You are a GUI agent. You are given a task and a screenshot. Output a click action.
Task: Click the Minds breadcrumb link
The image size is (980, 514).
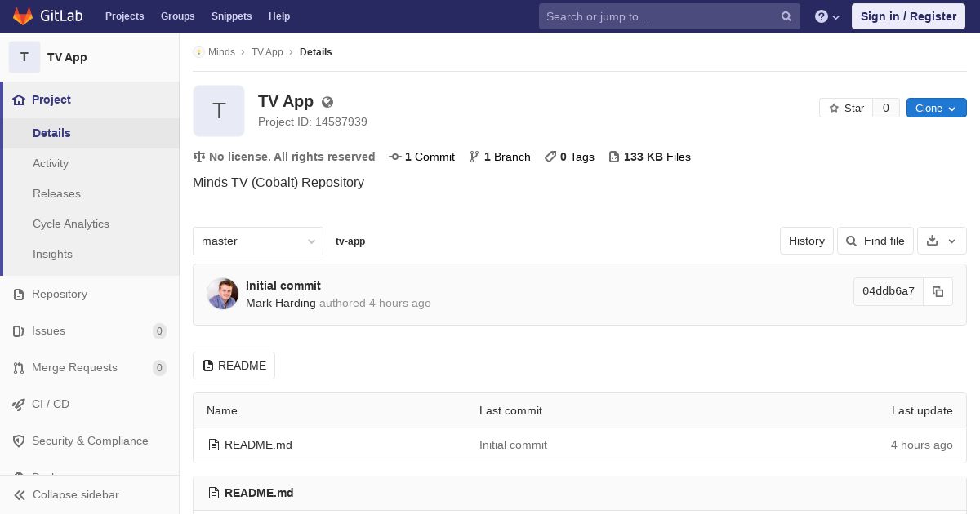tap(221, 52)
